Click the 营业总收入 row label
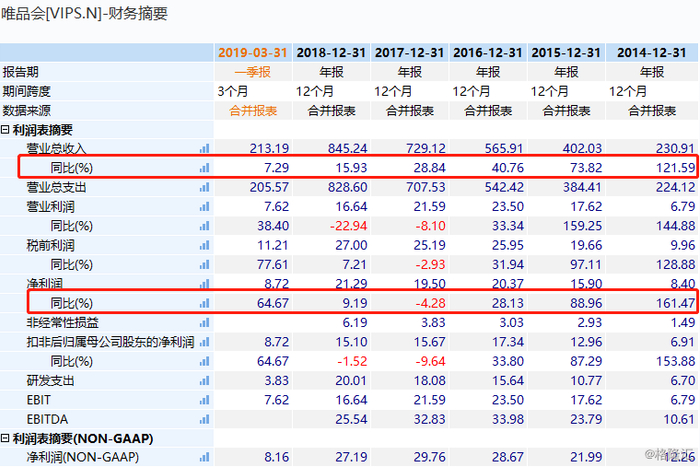 click(x=56, y=148)
